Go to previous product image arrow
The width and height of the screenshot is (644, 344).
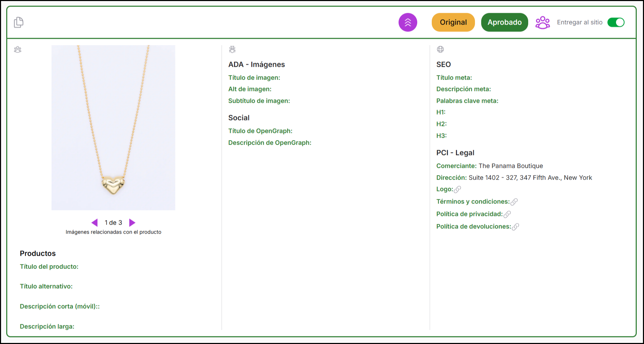[94, 223]
